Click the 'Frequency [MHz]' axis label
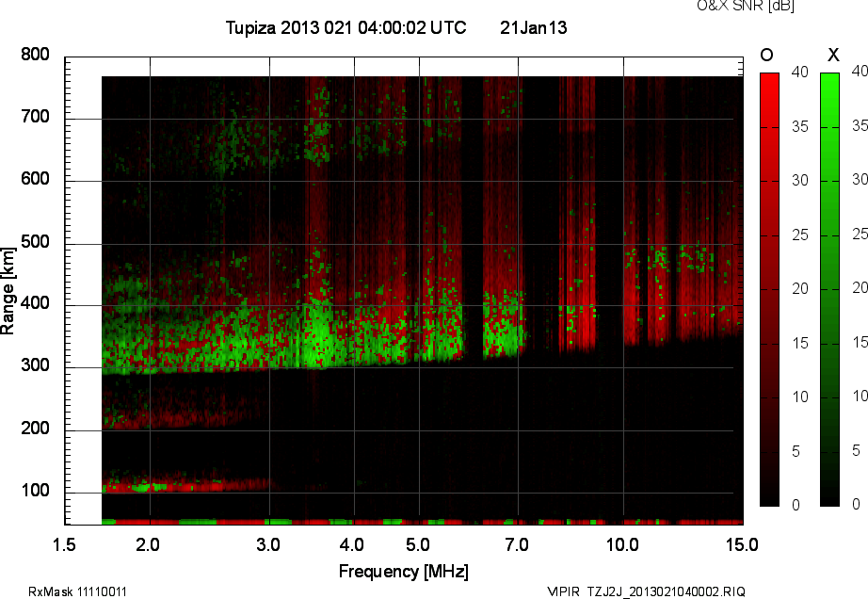The width and height of the screenshot is (868, 599). [x=404, y=572]
